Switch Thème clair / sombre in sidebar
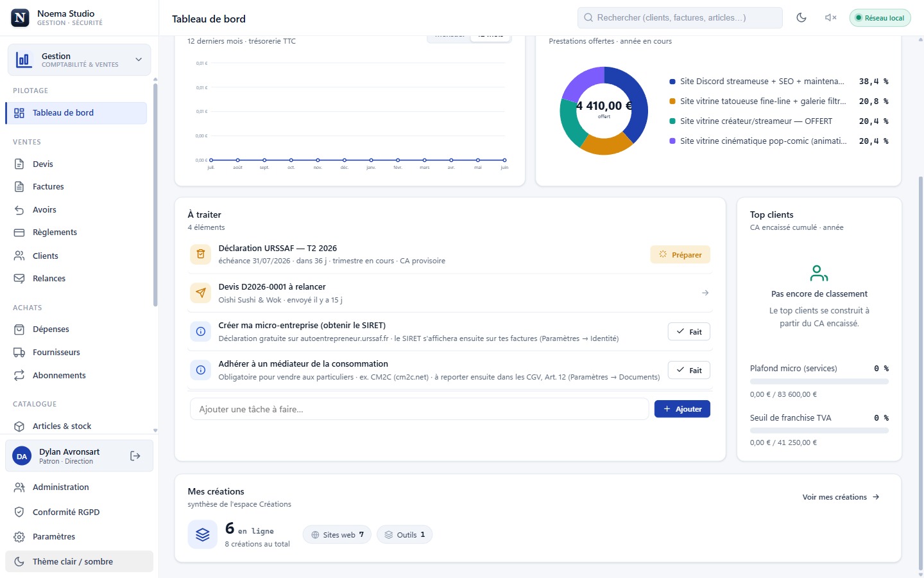This screenshot has width=924, height=578. click(79, 561)
